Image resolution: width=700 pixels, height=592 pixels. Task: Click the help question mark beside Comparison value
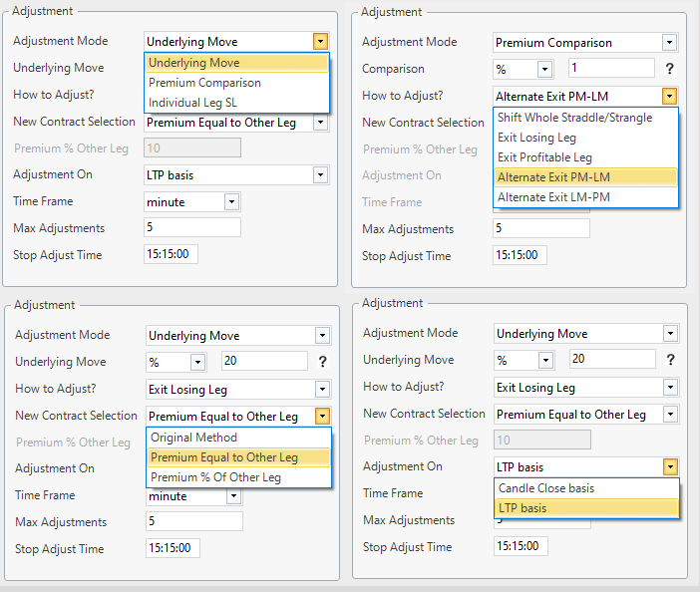tap(669, 69)
